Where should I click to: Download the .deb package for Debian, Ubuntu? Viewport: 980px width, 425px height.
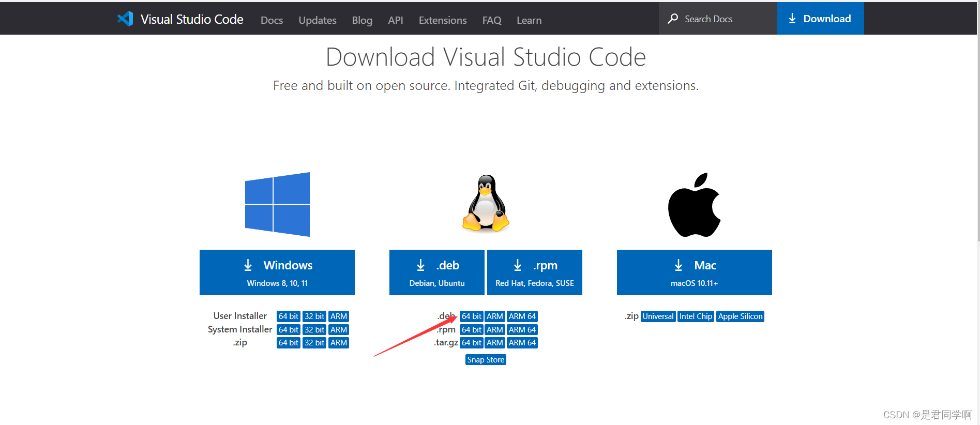(x=437, y=272)
